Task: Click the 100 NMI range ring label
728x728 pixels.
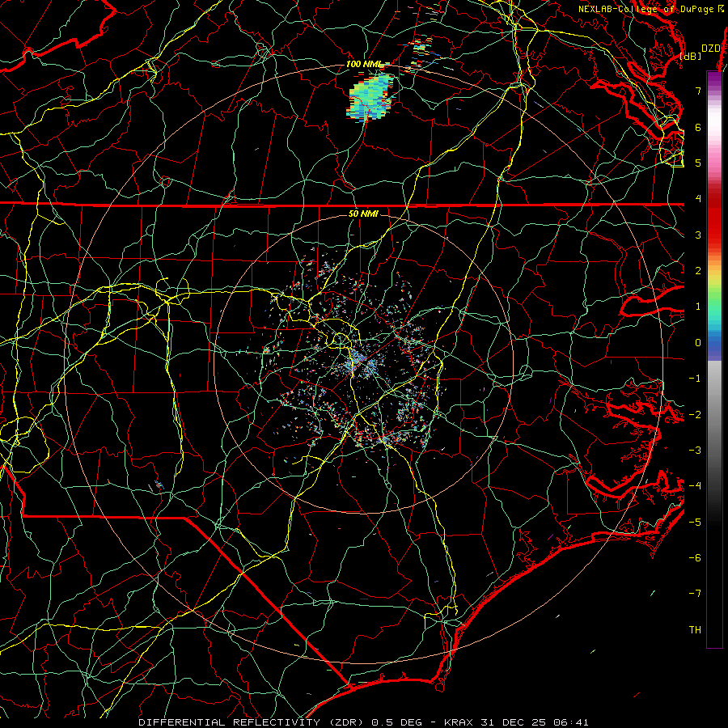Action: (365, 64)
